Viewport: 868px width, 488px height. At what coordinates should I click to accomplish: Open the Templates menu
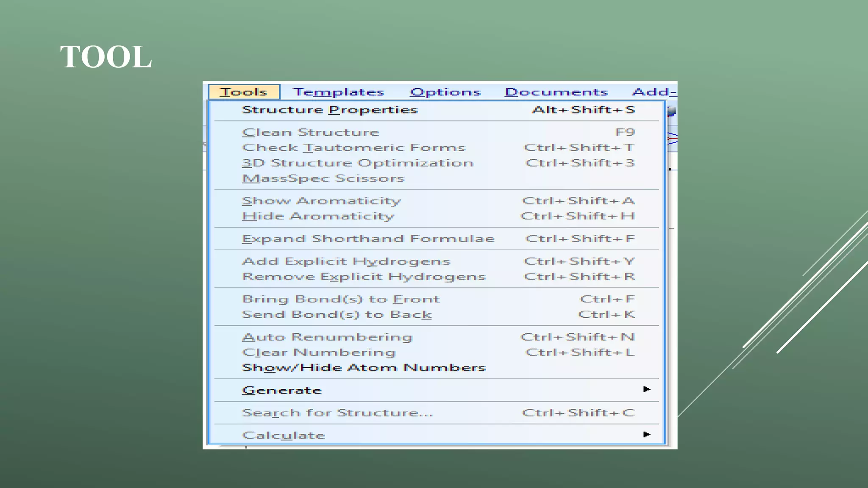pyautogui.click(x=338, y=92)
